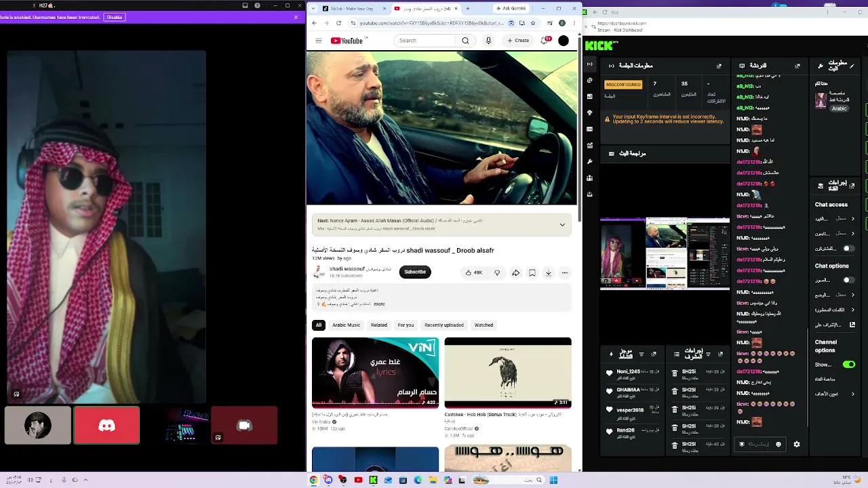Open the first Chat access setting chevron
The width and height of the screenshot is (868, 488).
[853, 218]
